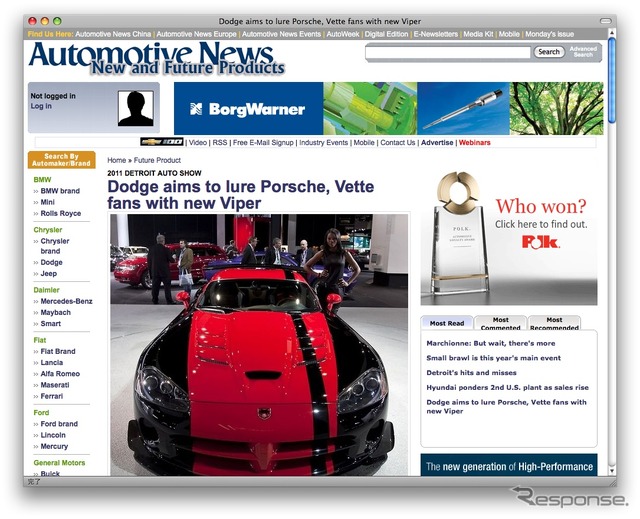The width and height of the screenshot is (640, 519).
Task: Open the Video link
Action: tap(198, 143)
